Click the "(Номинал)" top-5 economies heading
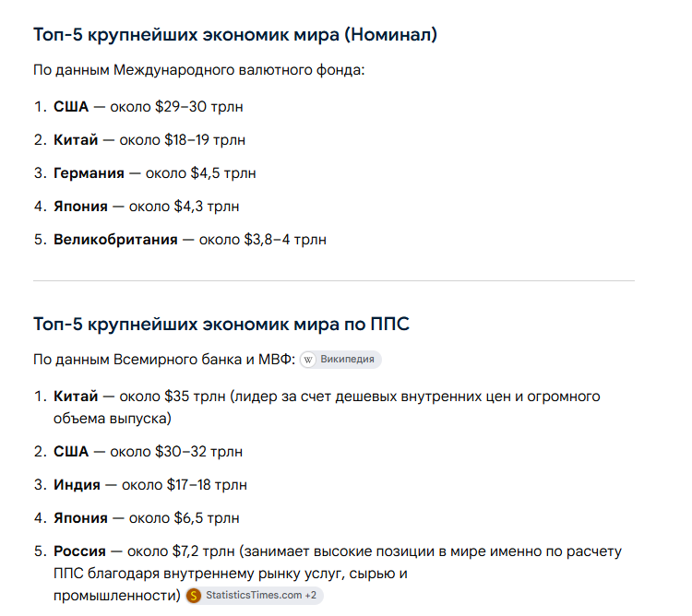This screenshot has width=692, height=616. [x=235, y=34]
